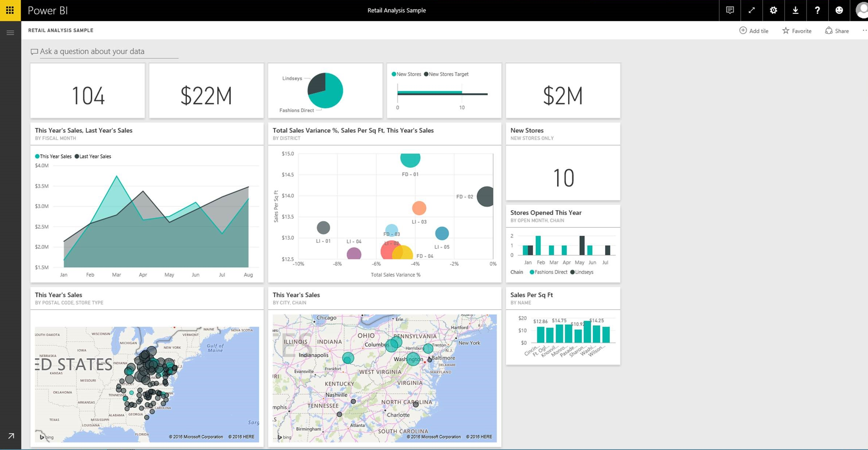Open the help question mark icon
The image size is (868, 450).
pyautogui.click(x=817, y=10)
